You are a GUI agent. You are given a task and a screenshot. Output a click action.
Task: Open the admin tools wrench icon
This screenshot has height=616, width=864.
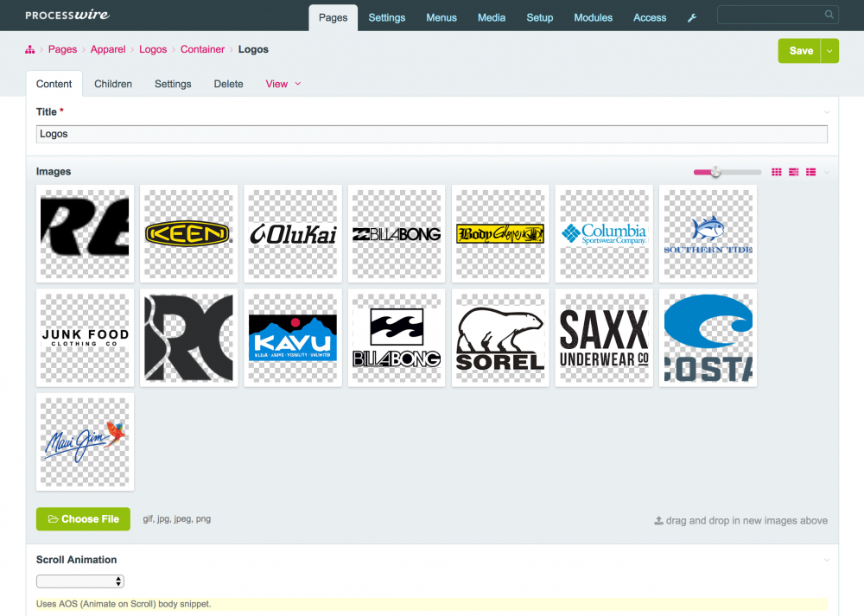coord(691,16)
